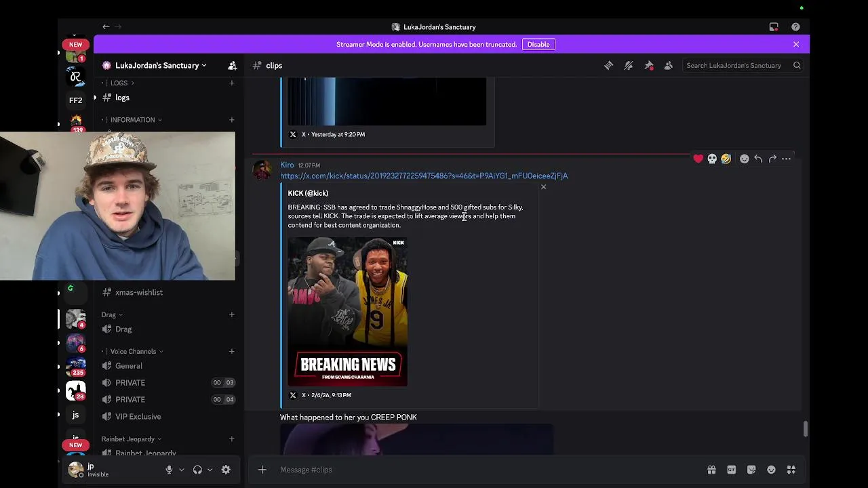
Task: Collapse the Rainbet Jeopardy category
Action: pyautogui.click(x=132, y=439)
